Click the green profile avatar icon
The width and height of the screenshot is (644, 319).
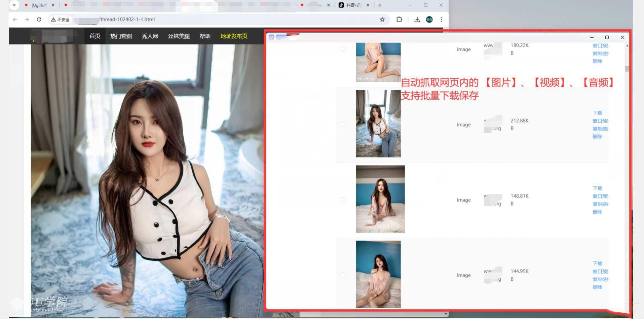(429, 20)
